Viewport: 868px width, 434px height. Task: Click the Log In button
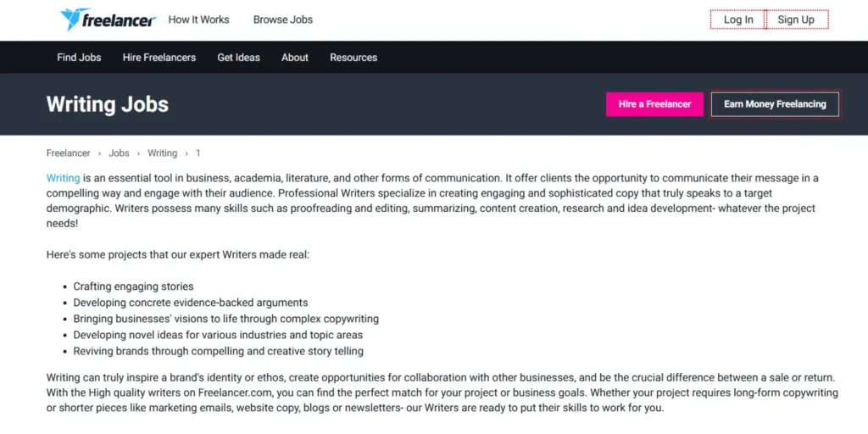(738, 19)
